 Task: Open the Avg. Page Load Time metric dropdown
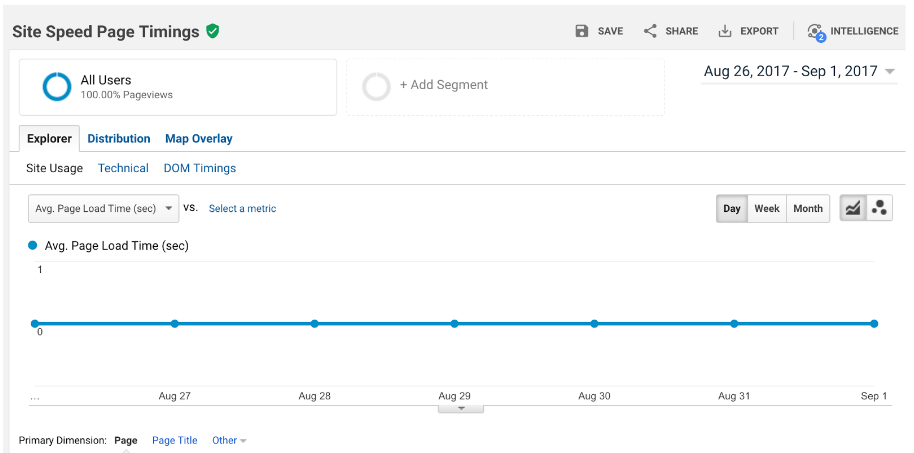(103, 208)
